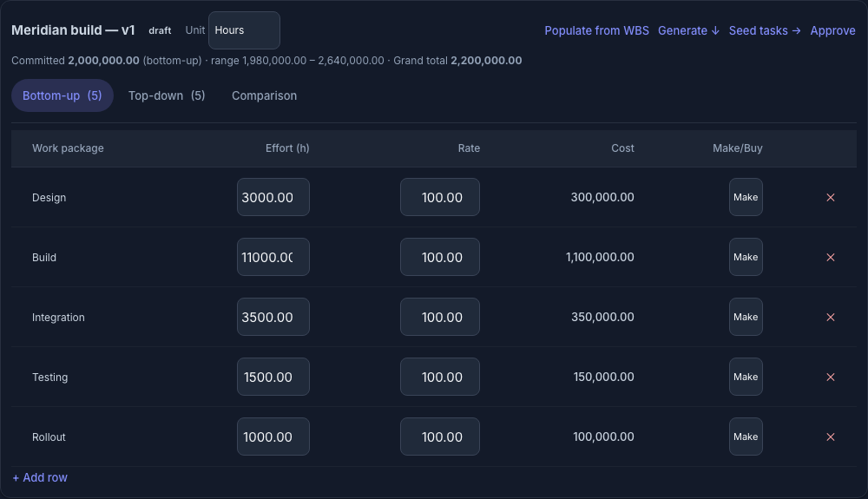Approve the estimate

click(x=832, y=30)
